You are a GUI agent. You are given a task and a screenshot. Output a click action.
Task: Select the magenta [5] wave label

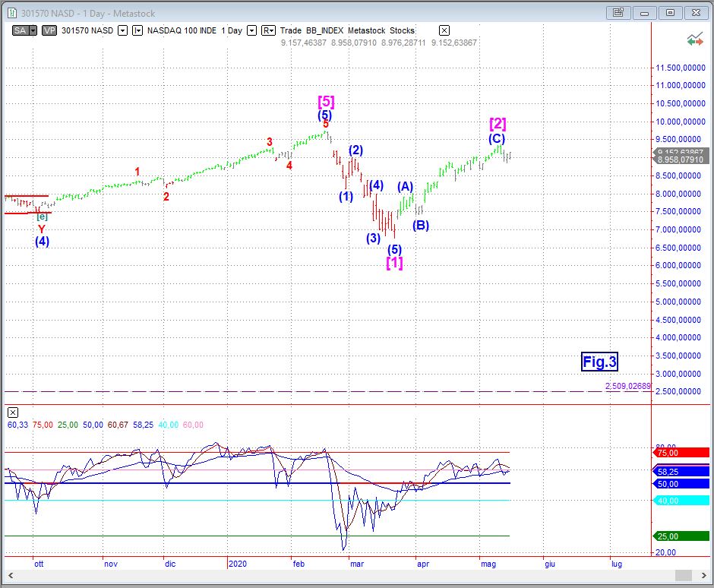click(x=326, y=101)
